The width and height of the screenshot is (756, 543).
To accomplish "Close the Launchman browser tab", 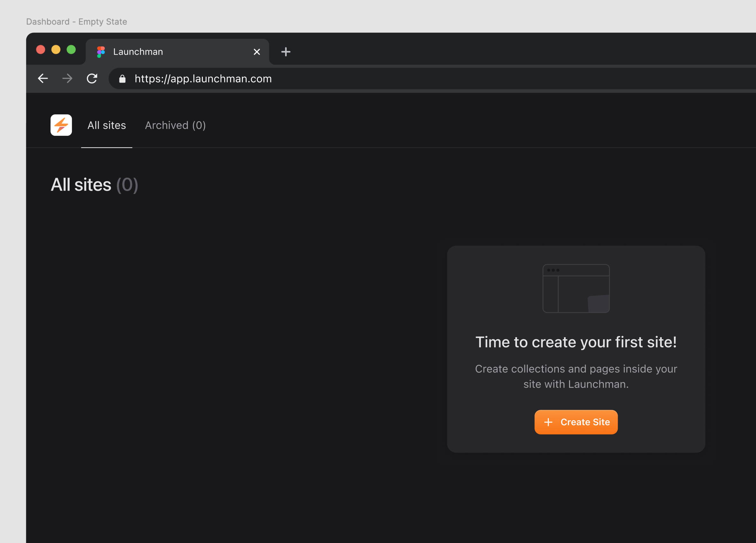I will click(257, 52).
